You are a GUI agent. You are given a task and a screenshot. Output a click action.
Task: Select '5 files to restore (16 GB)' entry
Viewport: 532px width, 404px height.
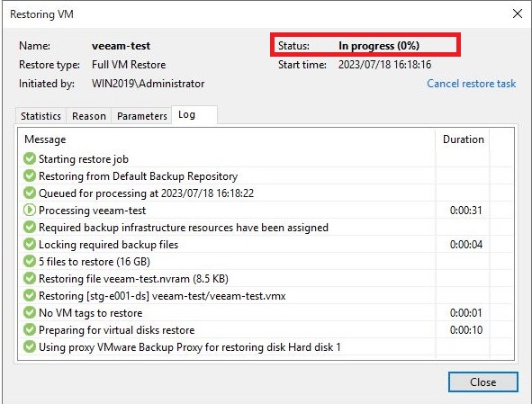pyautogui.click(x=266, y=261)
